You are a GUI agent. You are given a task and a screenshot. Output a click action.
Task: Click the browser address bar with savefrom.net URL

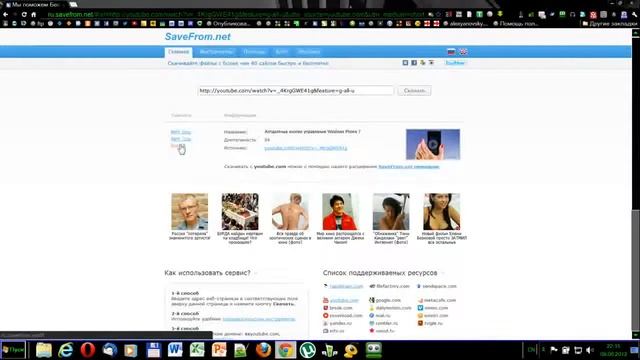235,14
